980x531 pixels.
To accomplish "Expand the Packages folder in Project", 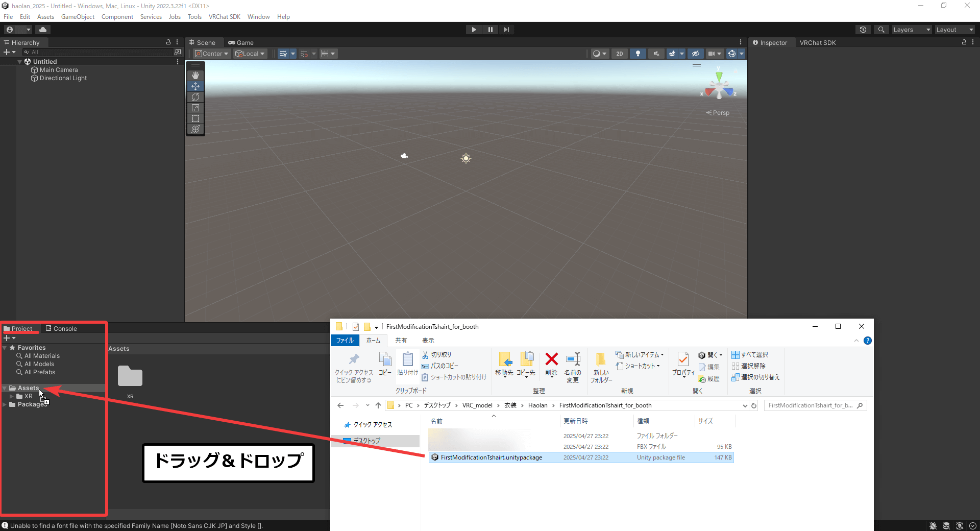I will [x=5, y=404].
